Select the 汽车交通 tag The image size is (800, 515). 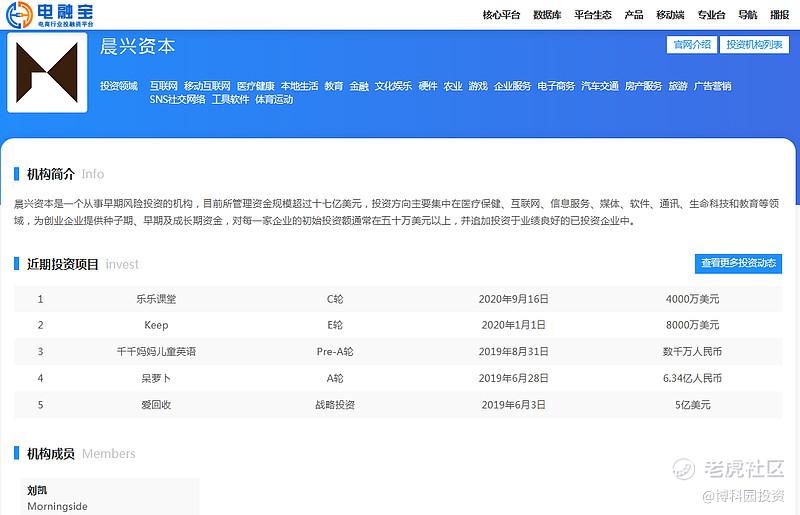(x=600, y=86)
